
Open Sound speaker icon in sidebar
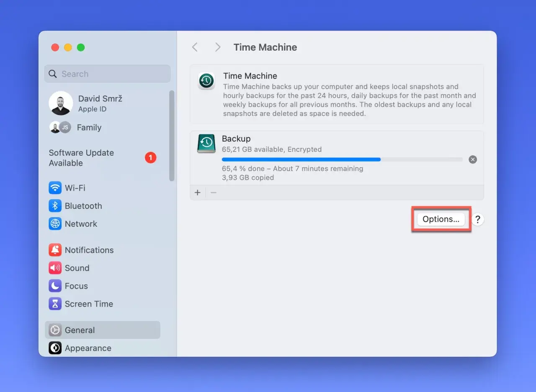(55, 268)
